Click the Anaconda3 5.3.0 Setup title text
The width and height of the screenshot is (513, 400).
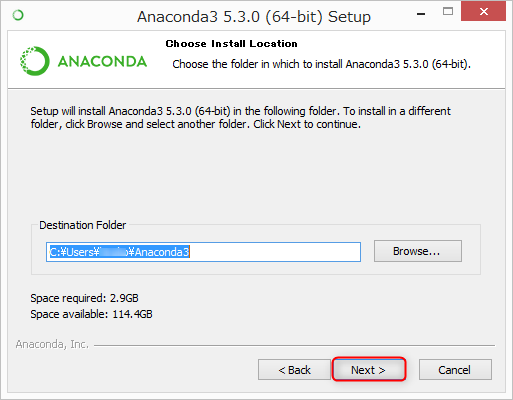click(x=254, y=17)
